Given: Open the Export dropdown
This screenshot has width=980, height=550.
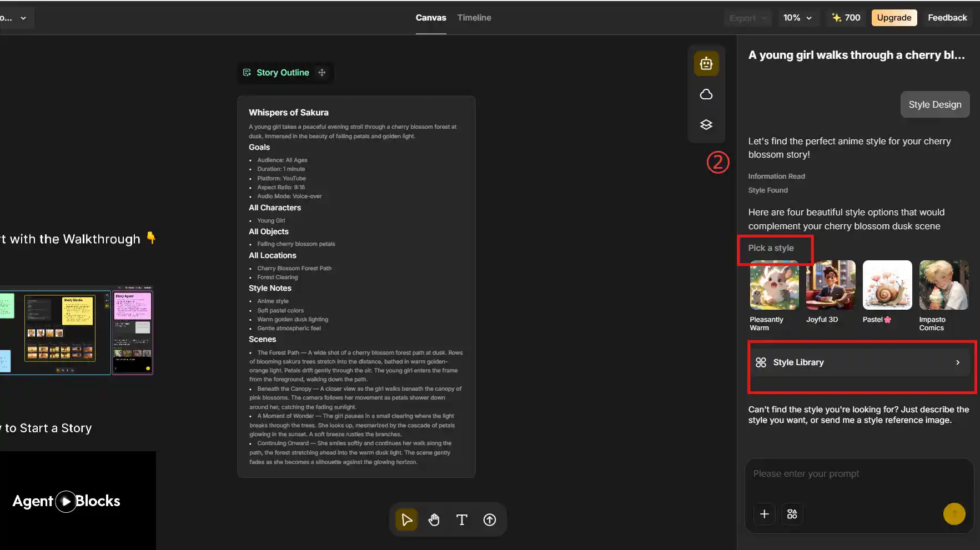Looking at the screenshot, I should click(x=748, y=18).
